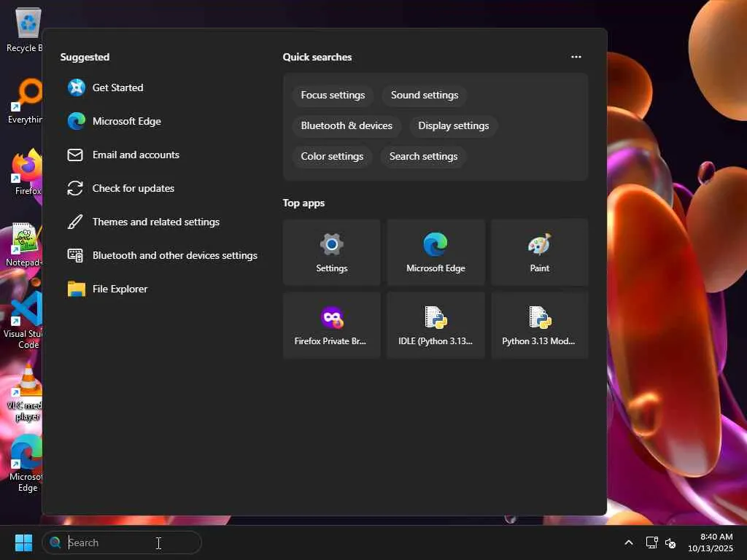
Task: Select Everything desktop shortcut
Action: click(25, 101)
